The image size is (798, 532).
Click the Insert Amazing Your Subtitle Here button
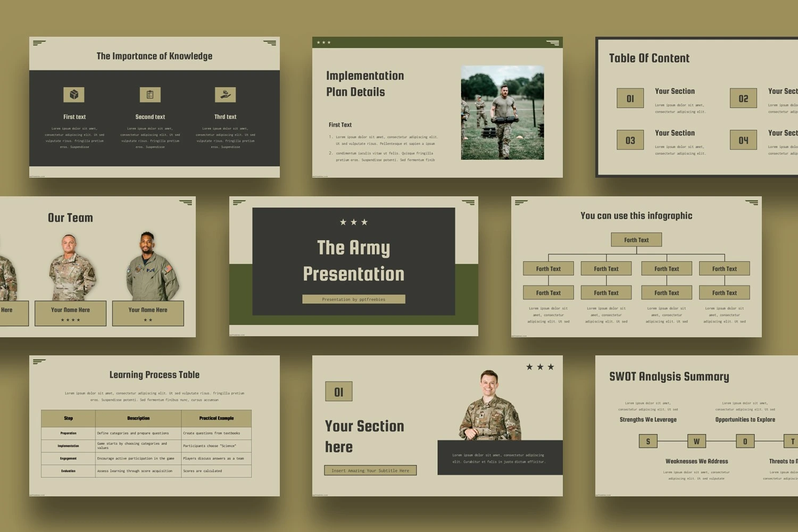(370, 470)
